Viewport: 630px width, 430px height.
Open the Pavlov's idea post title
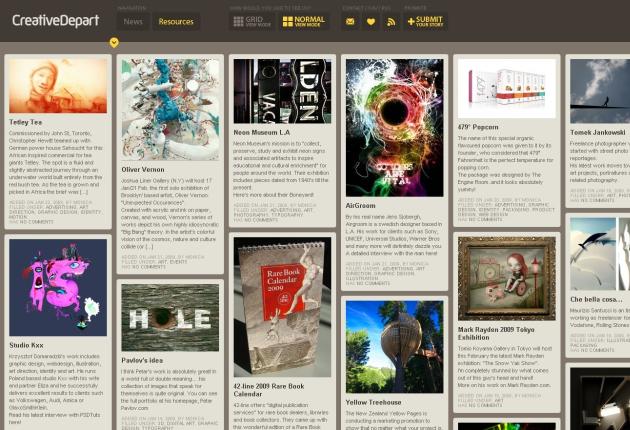[x=142, y=360]
